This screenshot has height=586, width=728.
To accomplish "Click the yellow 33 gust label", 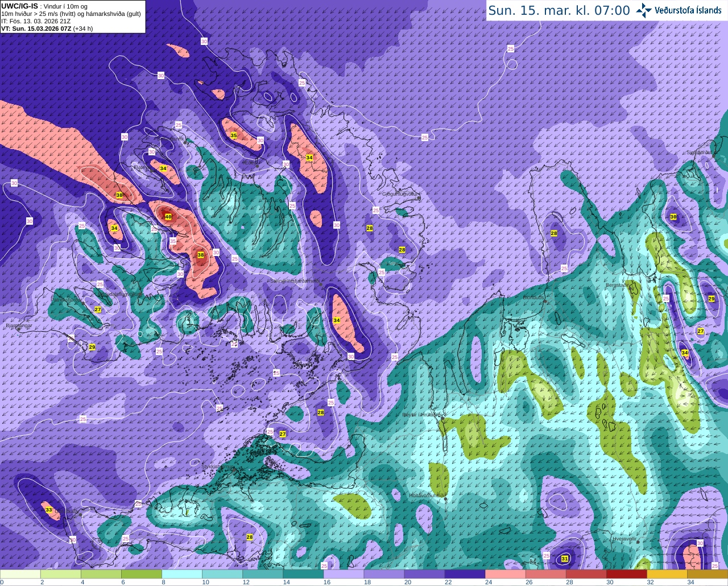I will (x=49, y=510).
